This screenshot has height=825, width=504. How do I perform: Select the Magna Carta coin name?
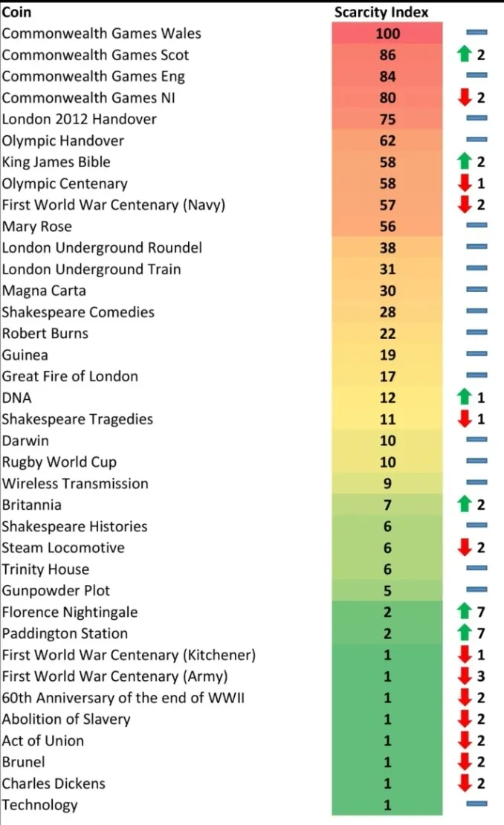click(x=44, y=291)
